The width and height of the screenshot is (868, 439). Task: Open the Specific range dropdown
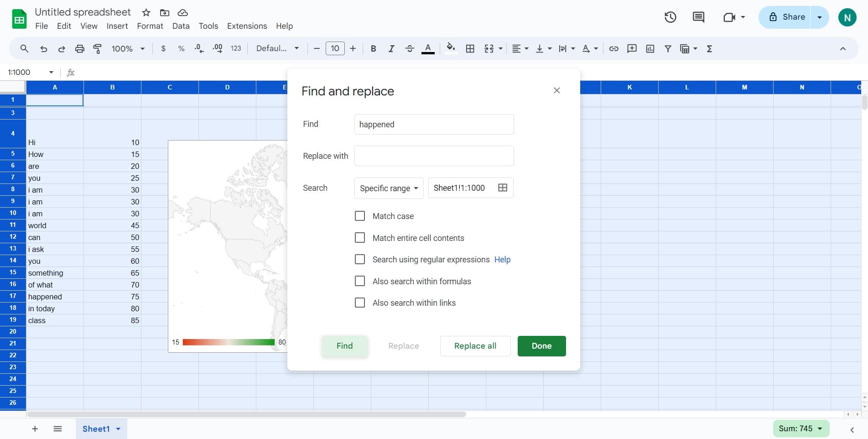click(x=389, y=188)
